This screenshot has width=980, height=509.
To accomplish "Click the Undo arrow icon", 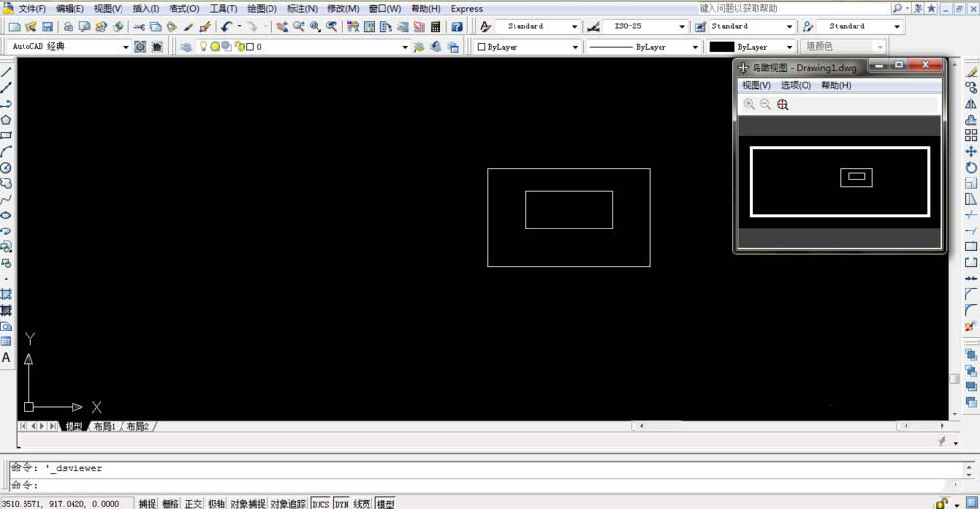I will [x=227, y=26].
